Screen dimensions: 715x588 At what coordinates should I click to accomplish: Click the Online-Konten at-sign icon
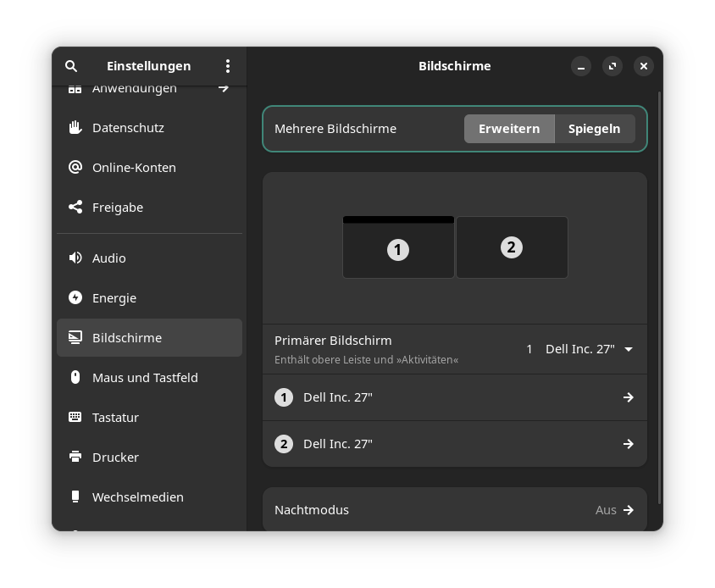[75, 168]
